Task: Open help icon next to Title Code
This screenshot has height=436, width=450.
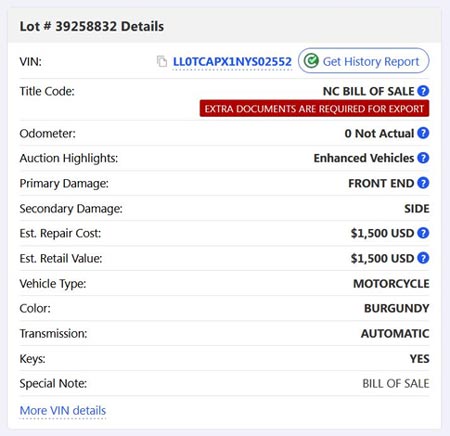Action: (x=423, y=91)
